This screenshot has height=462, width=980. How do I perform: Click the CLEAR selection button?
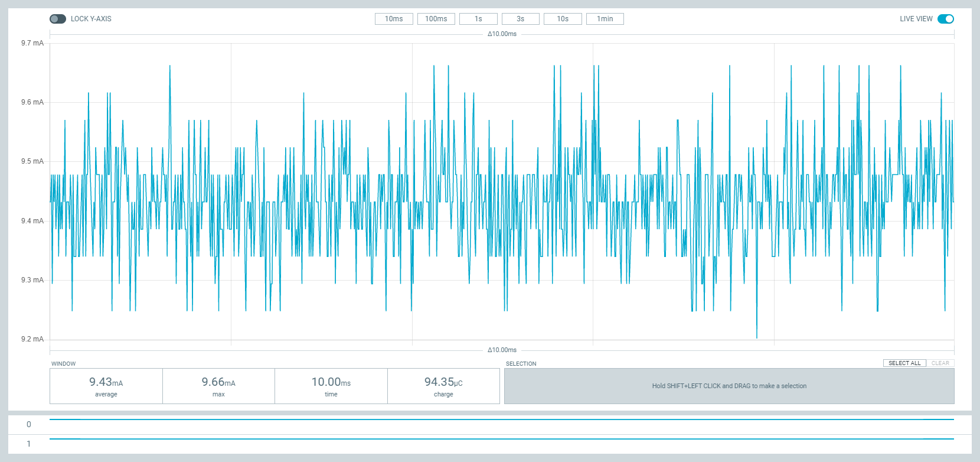940,363
